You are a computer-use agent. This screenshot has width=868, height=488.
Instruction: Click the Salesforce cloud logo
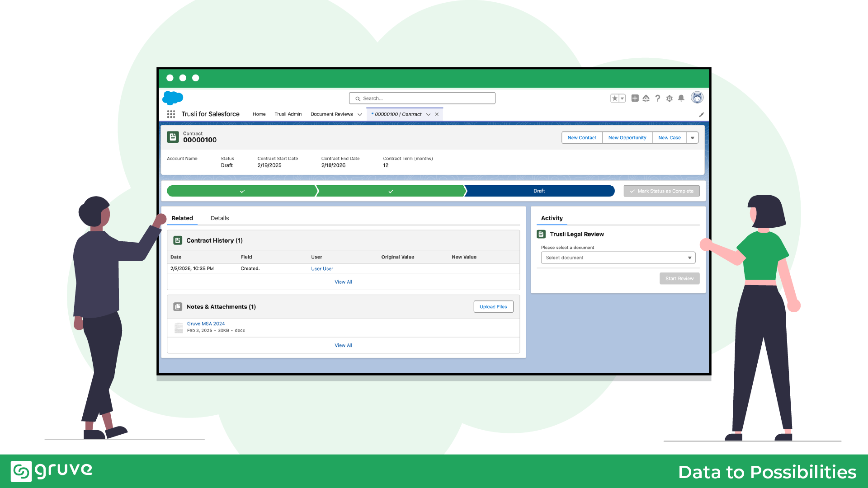pyautogui.click(x=173, y=98)
